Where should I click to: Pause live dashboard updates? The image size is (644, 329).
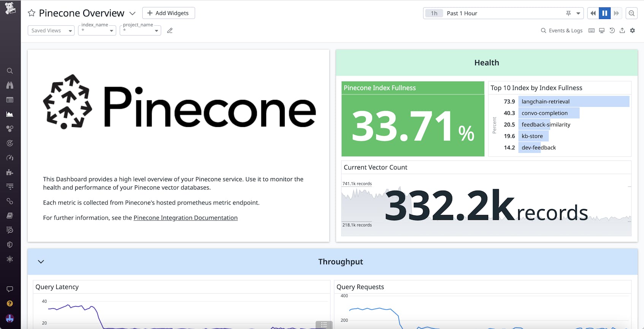pyautogui.click(x=604, y=13)
